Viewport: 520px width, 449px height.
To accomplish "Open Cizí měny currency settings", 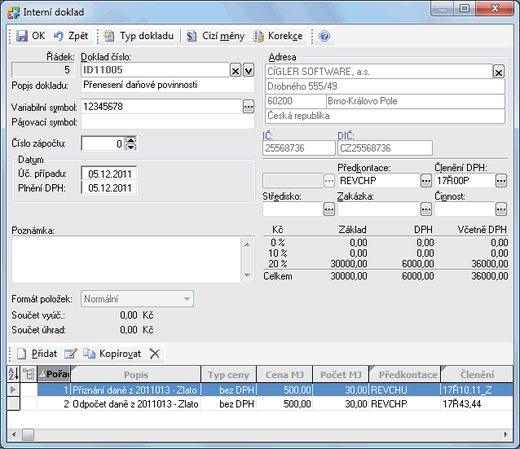I will pyautogui.click(x=215, y=36).
